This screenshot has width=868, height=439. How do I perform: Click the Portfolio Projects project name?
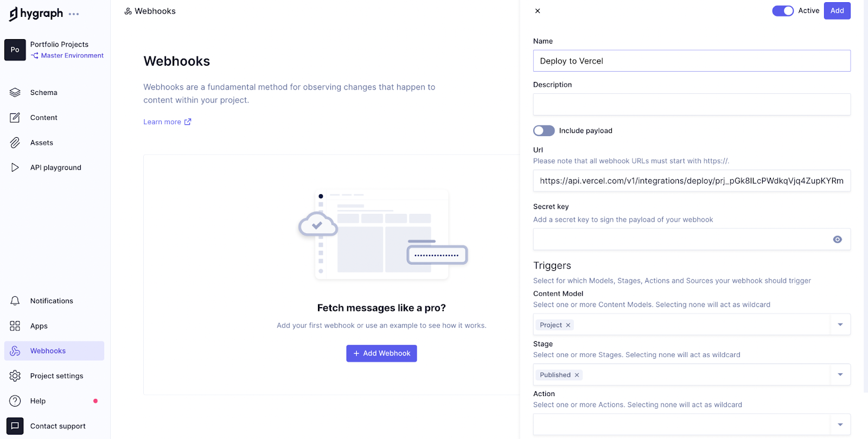tap(59, 44)
